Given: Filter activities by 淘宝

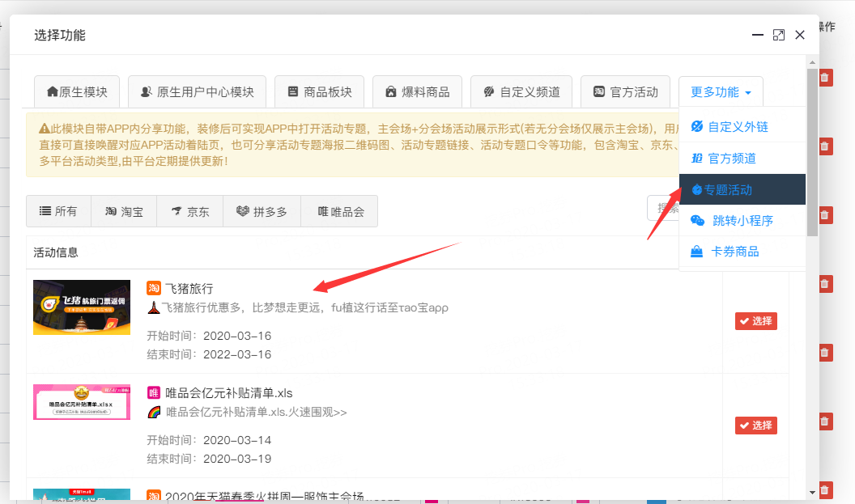Looking at the screenshot, I should tap(124, 211).
